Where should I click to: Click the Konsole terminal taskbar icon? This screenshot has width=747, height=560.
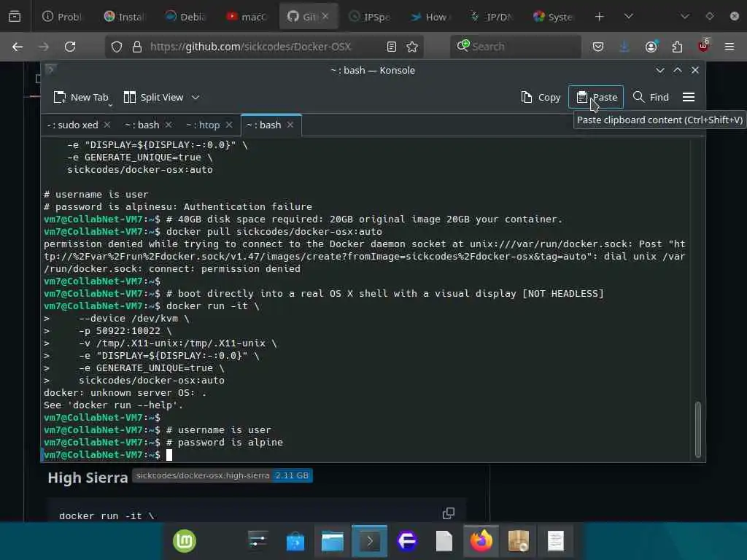pos(370,542)
